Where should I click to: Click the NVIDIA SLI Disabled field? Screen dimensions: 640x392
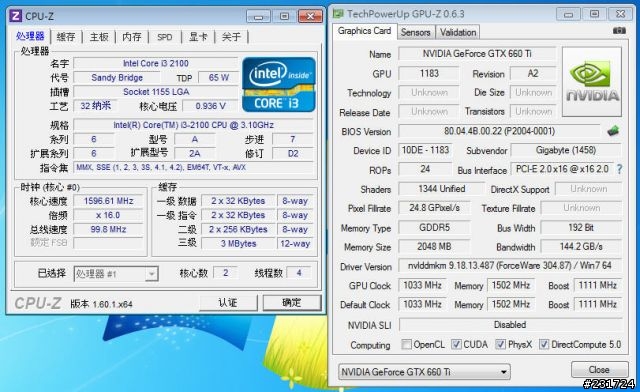(x=510, y=325)
